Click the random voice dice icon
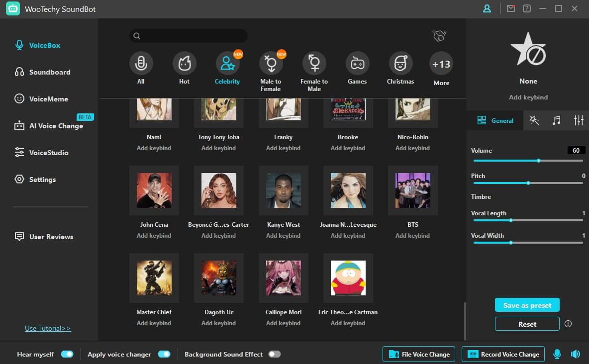589x364 pixels. pos(439,36)
